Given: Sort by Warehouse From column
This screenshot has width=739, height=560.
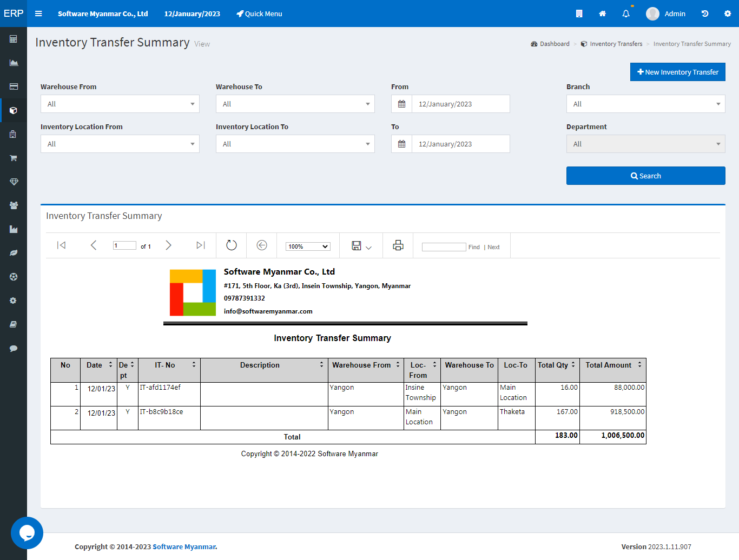Looking at the screenshot, I should [x=398, y=365].
